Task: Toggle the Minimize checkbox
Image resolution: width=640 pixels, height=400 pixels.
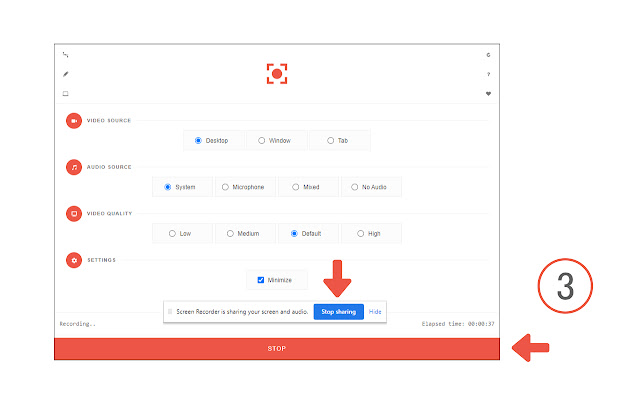Action: click(x=260, y=280)
